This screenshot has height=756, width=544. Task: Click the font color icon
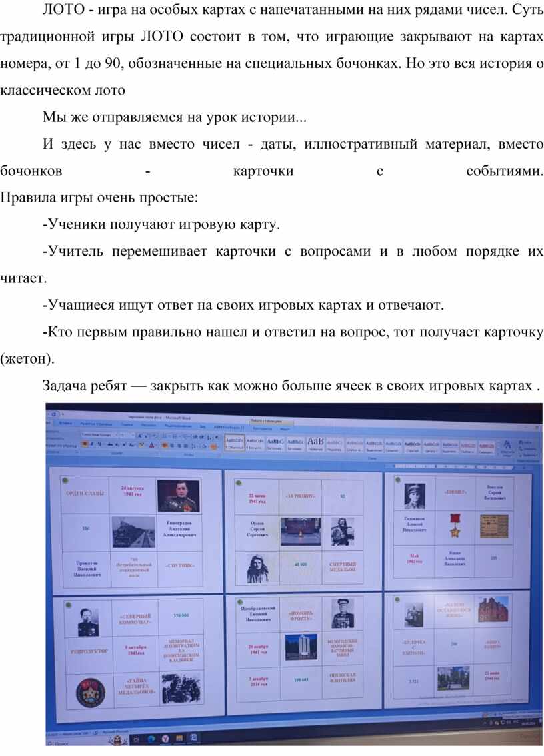[x=153, y=444]
